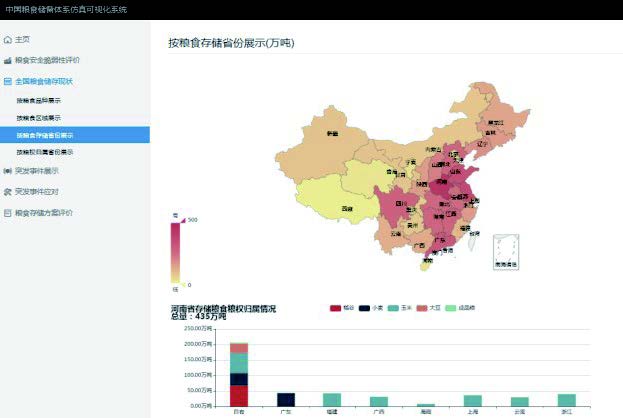Toggle the 稻谷 red legend series
The width and height of the screenshot is (623, 418).
click(337, 308)
